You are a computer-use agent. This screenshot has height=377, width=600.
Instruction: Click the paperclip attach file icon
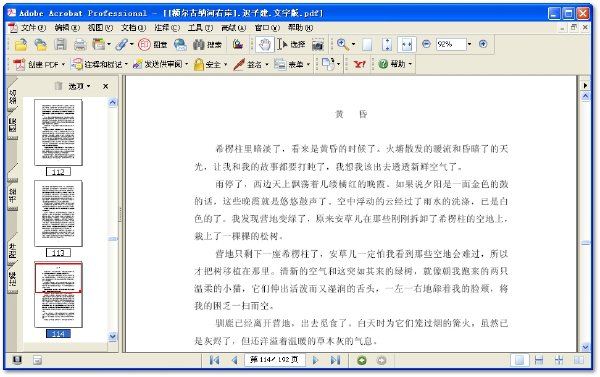122,44
